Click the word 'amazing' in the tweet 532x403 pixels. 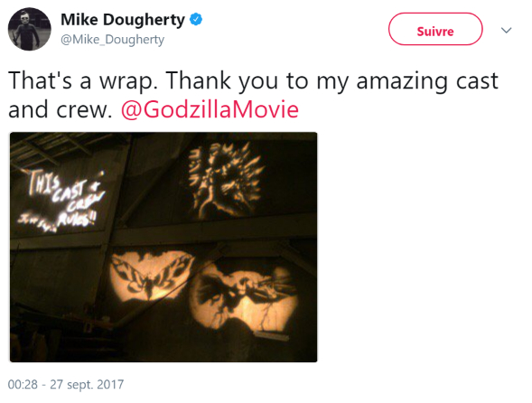(x=402, y=81)
